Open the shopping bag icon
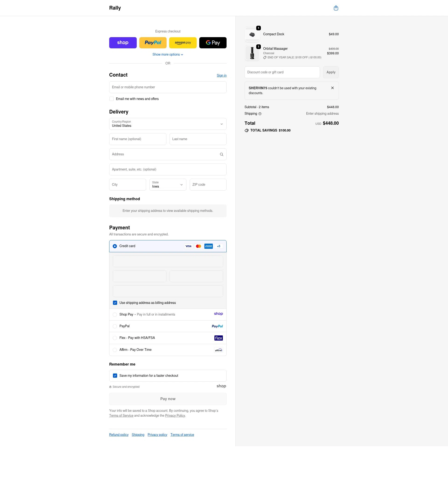This screenshot has width=448, height=480. pos(336,8)
